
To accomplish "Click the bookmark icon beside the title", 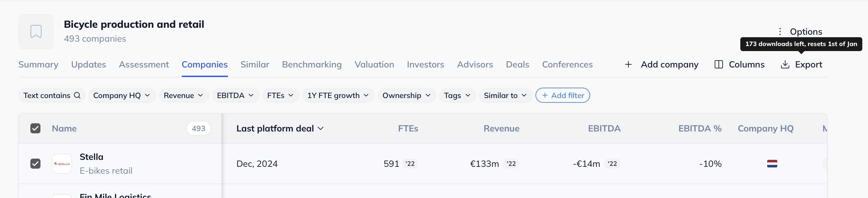I will click(x=36, y=32).
